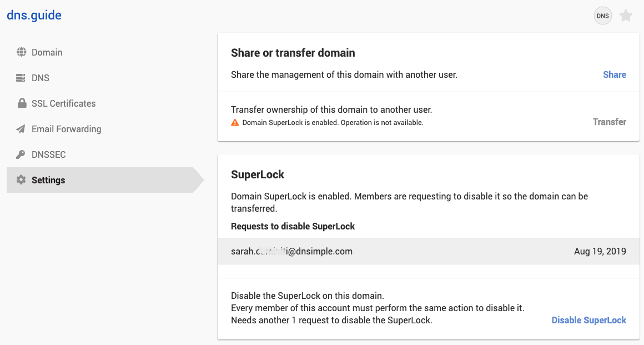Navigate to Email Forwarding
644x345 pixels.
[66, 129]
